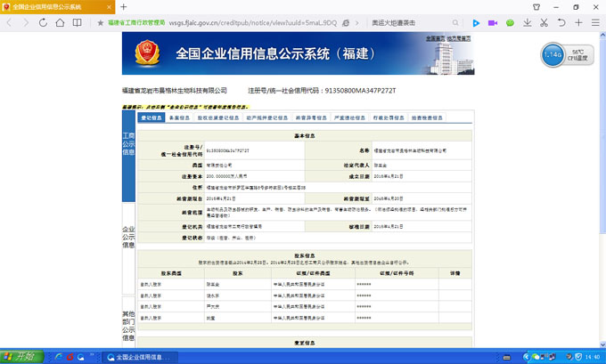606x364 pixels.
Task: Select the 登记信息 tab
Action: [x=151, y=117]
